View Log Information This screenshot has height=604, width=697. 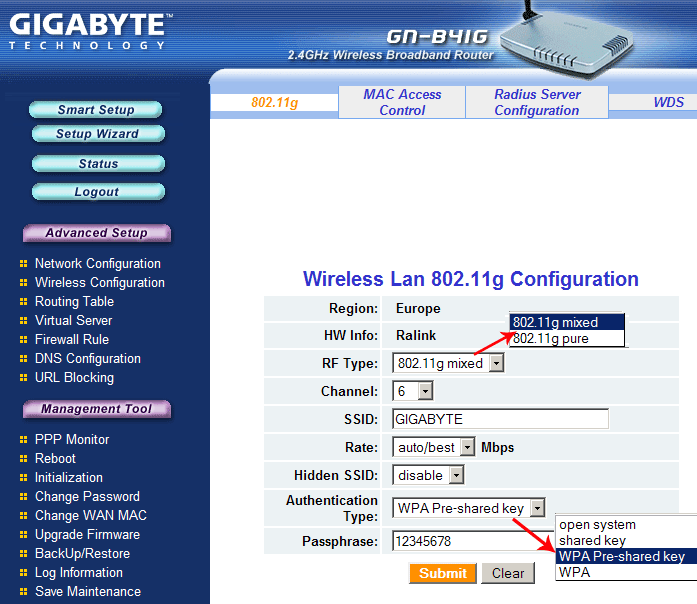(x=79, y=572)
